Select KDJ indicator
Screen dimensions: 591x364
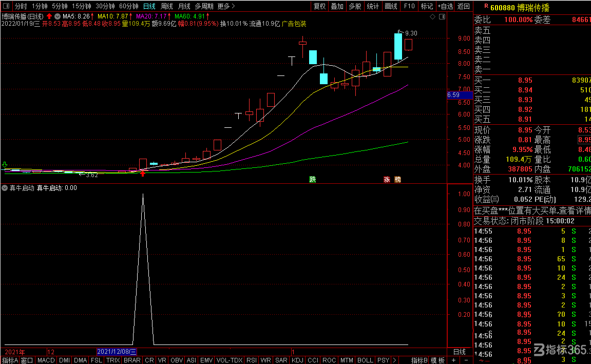click(297, 360)
